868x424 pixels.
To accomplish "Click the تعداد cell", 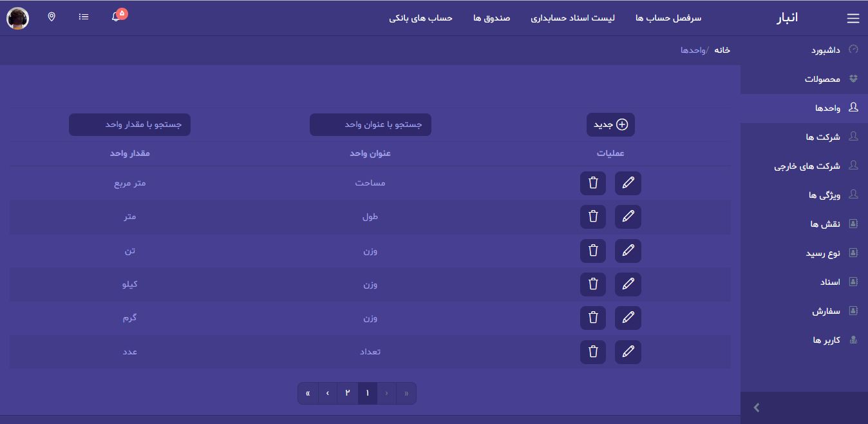I will 370,352.
